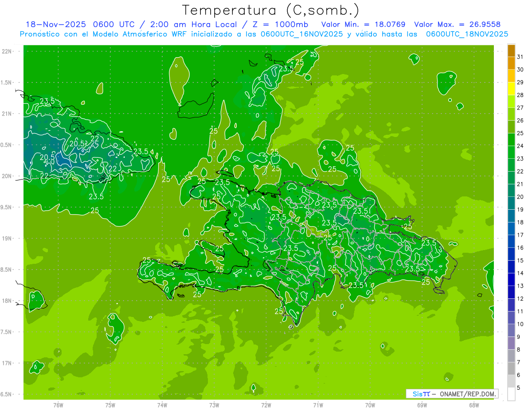Click the colorbar scale label '12'
The height and width of the screenshot is (411, 532).
(x=520, y=299)
